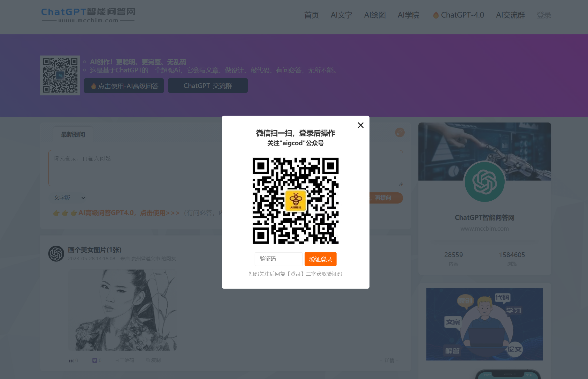
Task: Open the AI绘图 nav item
Action: click(x=375, y=15)
